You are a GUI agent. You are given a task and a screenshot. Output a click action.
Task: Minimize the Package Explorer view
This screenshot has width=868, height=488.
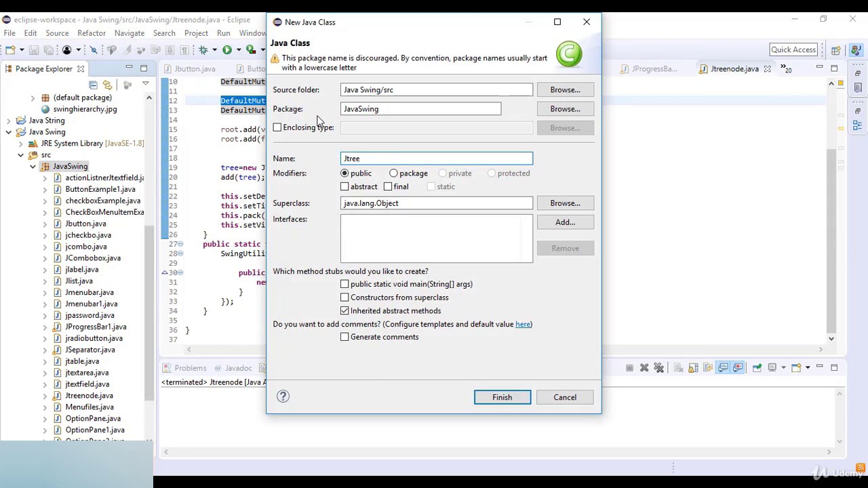click(x=129, y=68)
